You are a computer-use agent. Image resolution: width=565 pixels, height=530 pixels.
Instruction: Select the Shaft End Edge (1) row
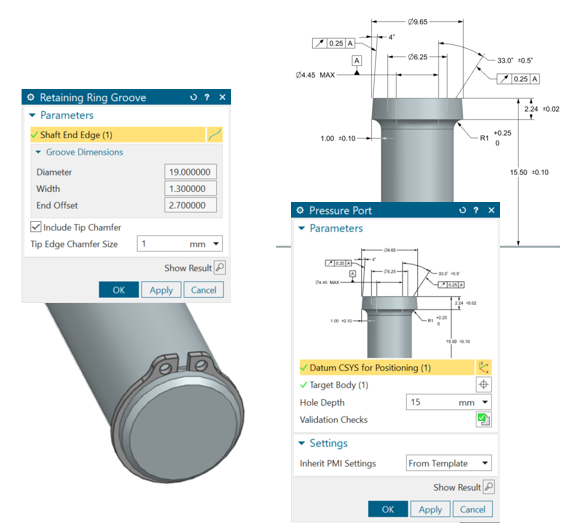pyautogui.click(x=117, y=135)
